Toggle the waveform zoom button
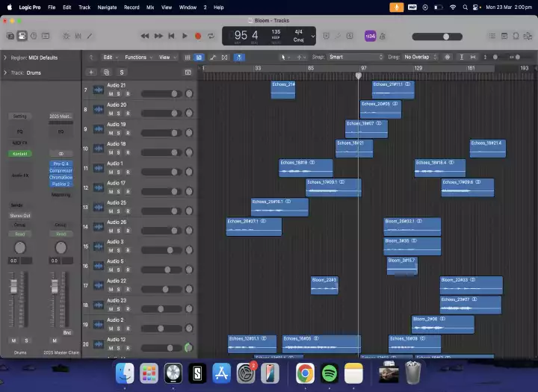 [448, 57]
